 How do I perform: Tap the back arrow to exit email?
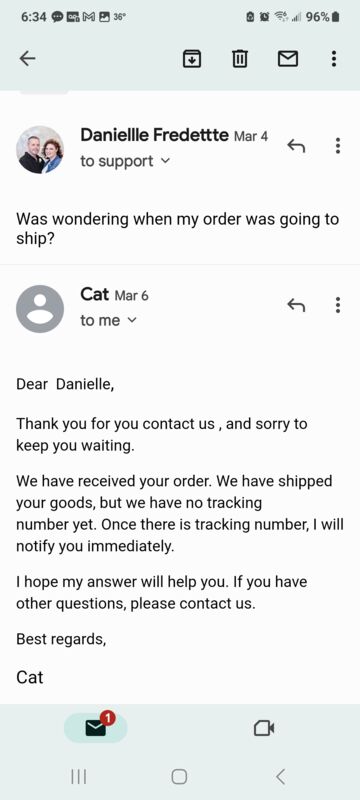click(28, 59)
